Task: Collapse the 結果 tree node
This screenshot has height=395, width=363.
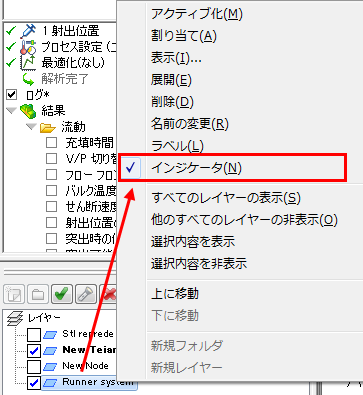Action: tap(11, 110)
